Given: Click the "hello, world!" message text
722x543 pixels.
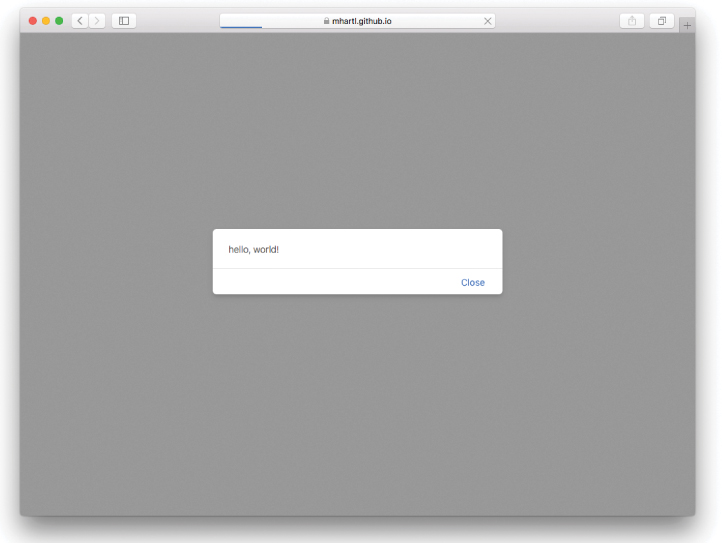Looking at the screenshot, I should 254,249.
